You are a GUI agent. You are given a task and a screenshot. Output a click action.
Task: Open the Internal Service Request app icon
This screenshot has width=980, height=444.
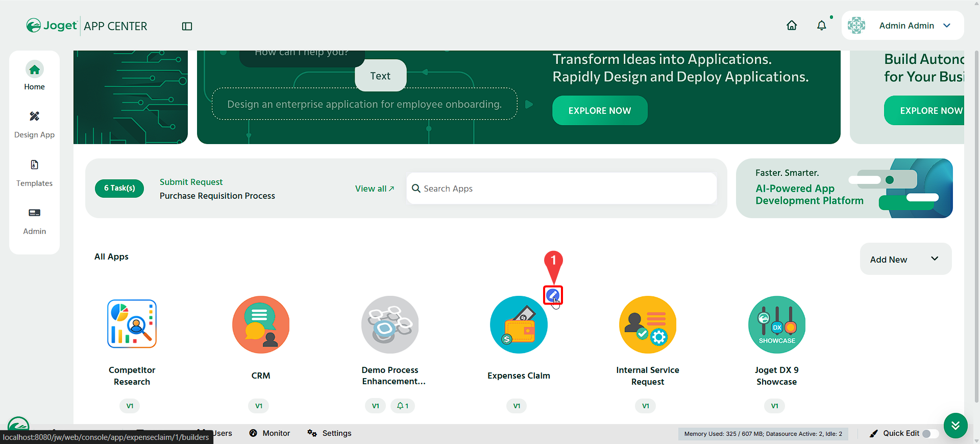tap(648, 324)
